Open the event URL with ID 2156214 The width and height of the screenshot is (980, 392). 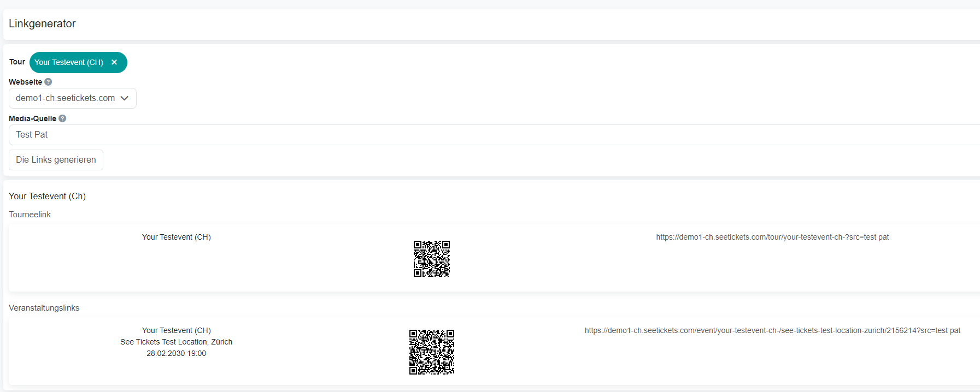(772, 330)
